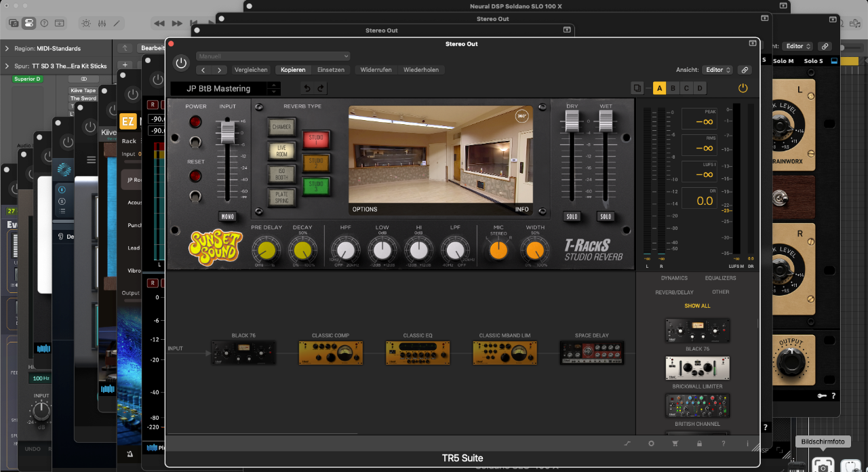Open the EQUALIZERS module category
868x472 pixels.
coord(720,278)
